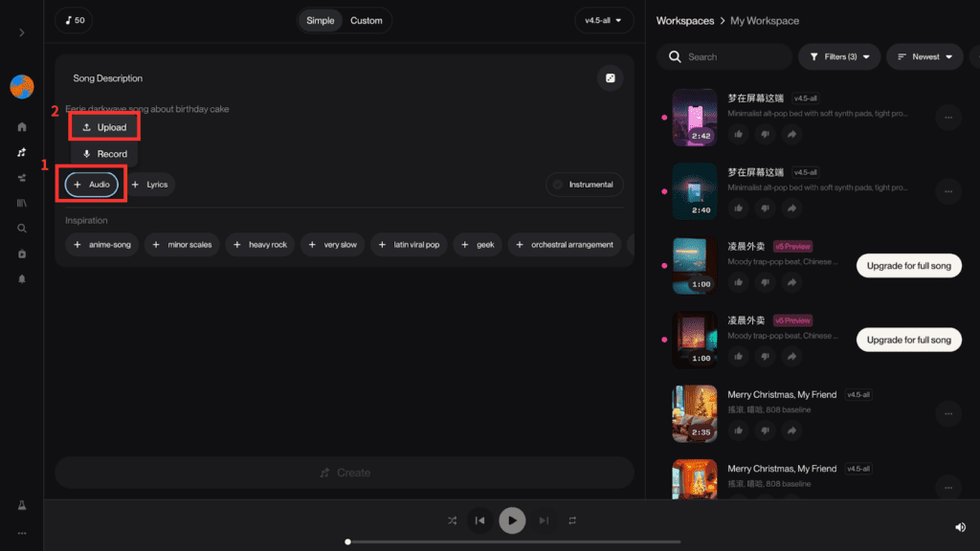Open the Home page from the sidebar
The width and height of the screenshot is (980, 551).
(x=22, y=127)
